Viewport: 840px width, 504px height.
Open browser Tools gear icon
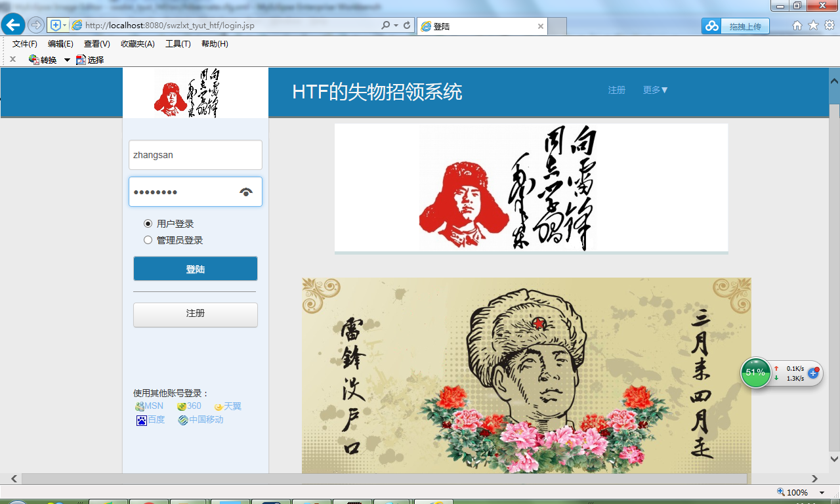[x=829, y=26]
